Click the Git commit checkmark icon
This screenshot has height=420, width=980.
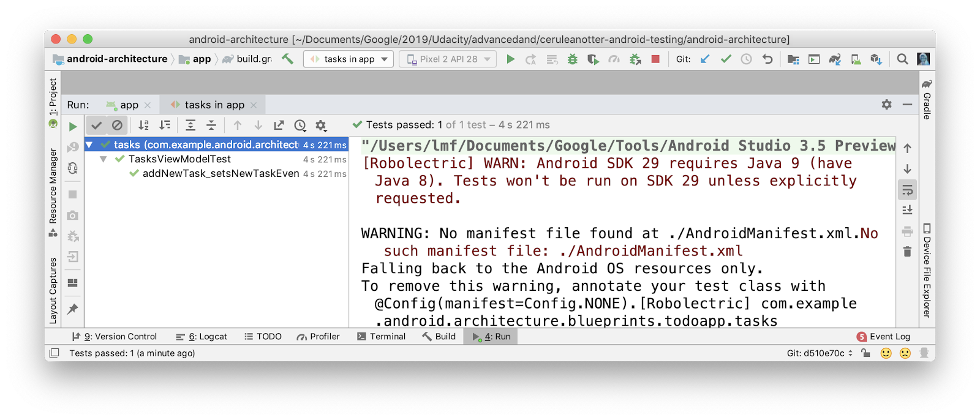pos(726,59)
